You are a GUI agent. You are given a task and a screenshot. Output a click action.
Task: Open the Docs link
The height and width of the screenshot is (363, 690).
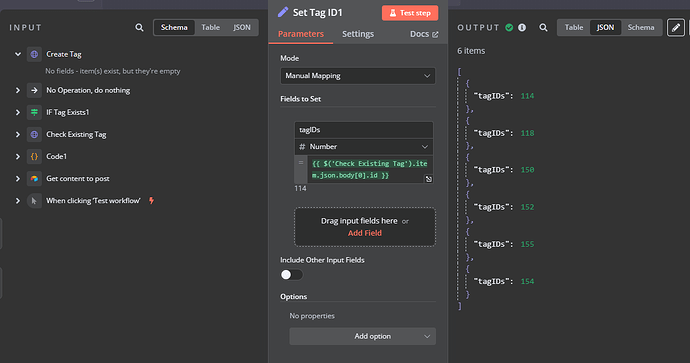pos(424,34)
